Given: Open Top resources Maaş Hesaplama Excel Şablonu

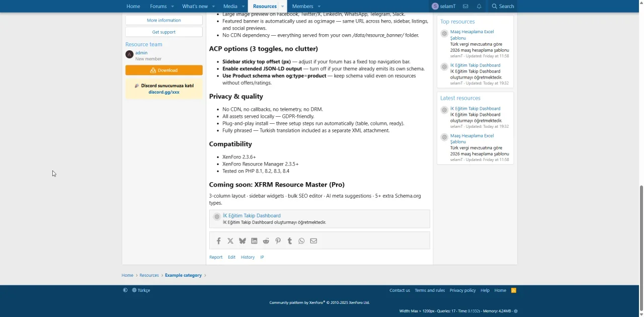Looking at the screenshot, I should pos(472,35).
